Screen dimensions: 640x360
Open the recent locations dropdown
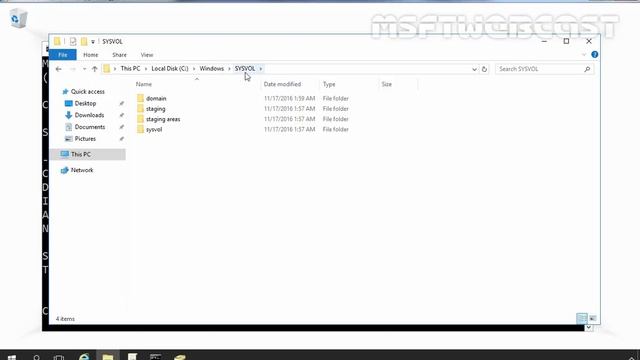click(84, 69)
